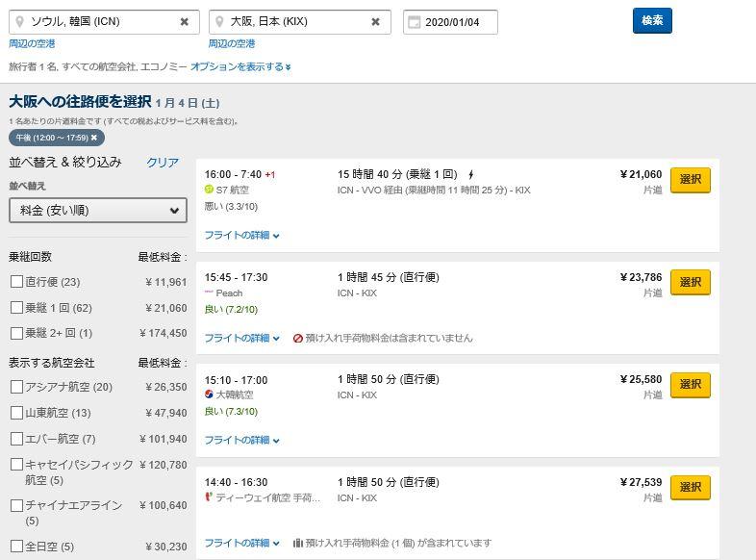Click the ティーウェイ航空 airline logo
This screenshot has height=560, width=756.
209,496
